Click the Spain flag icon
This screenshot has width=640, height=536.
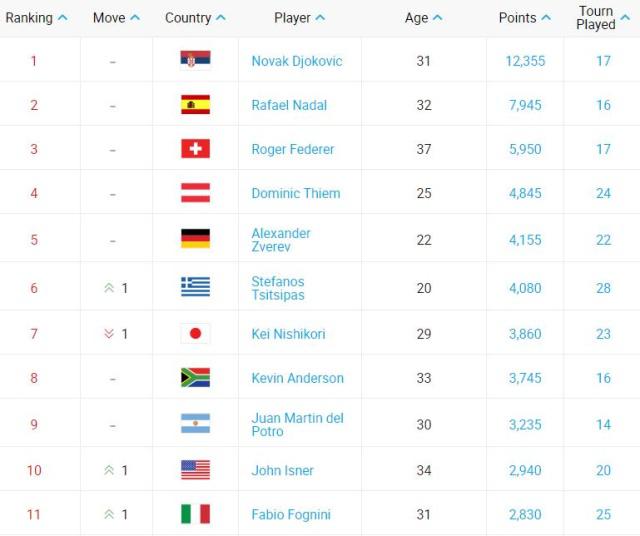(195, 105)
